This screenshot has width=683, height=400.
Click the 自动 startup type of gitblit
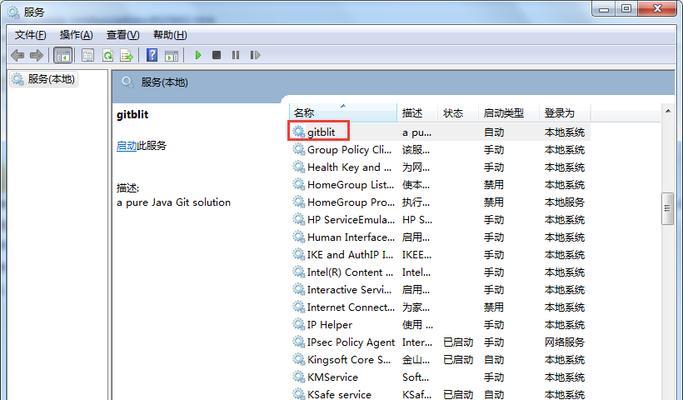(x=494, y=132)
